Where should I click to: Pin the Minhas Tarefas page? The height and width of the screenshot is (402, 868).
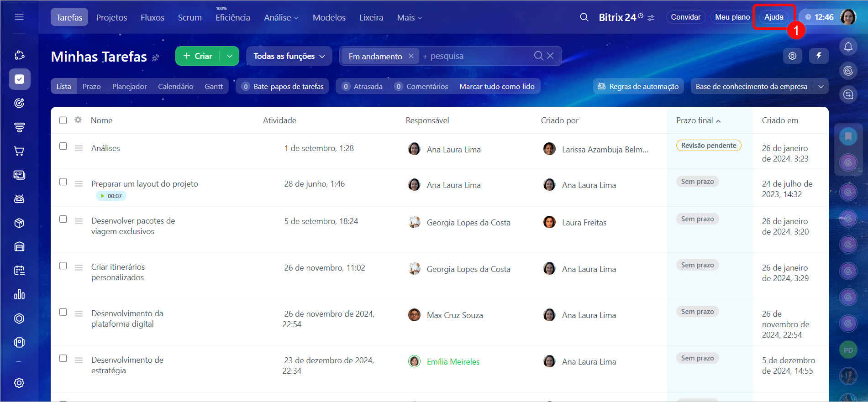pyautogui.click(x=156, y=57)
